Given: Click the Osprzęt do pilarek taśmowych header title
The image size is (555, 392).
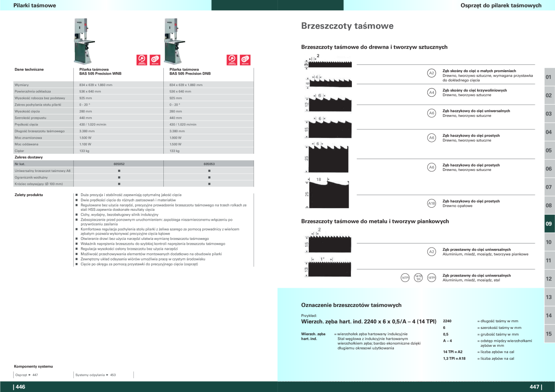Looking at the screenshot, I should [501, 5].
